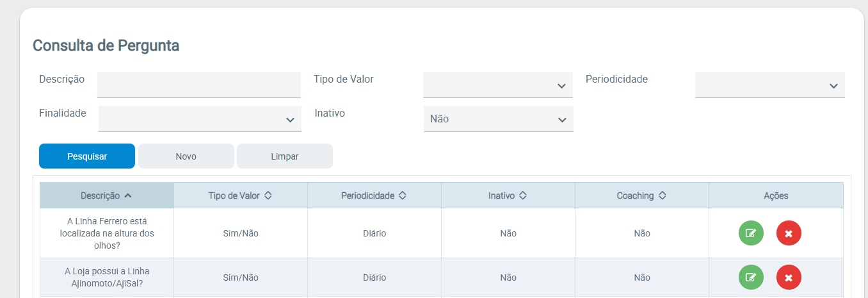This screenshot has height=298, width=868.
Task: Click the Ações column header
Action: pyautogui.click(x=776, y=195)
